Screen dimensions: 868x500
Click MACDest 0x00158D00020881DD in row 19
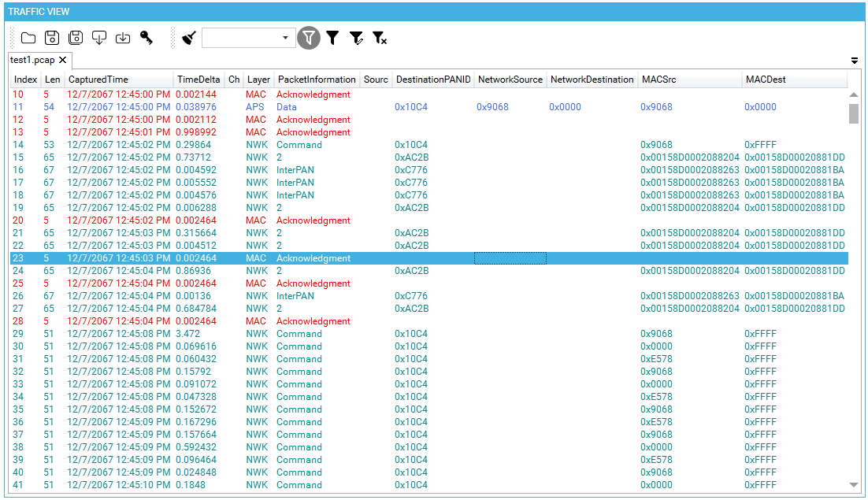(795, 208)
